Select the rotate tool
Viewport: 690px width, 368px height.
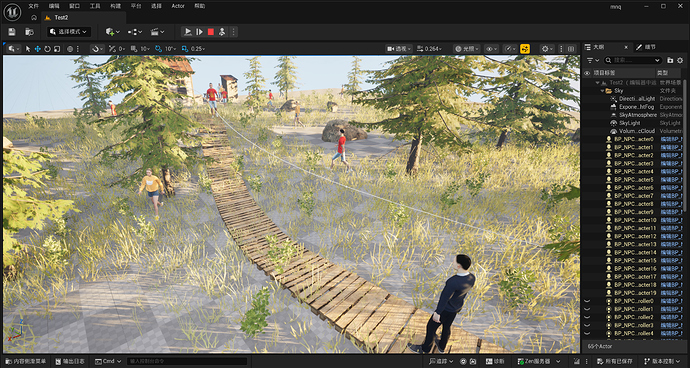[x=47, y=49]
